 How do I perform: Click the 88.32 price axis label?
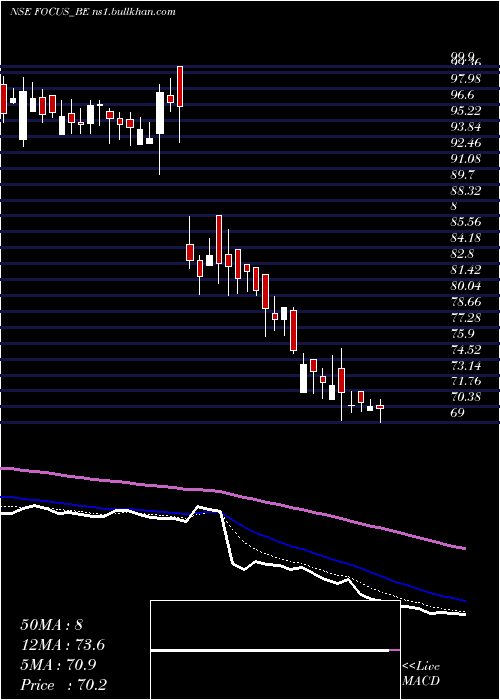[x=466, y=191]
